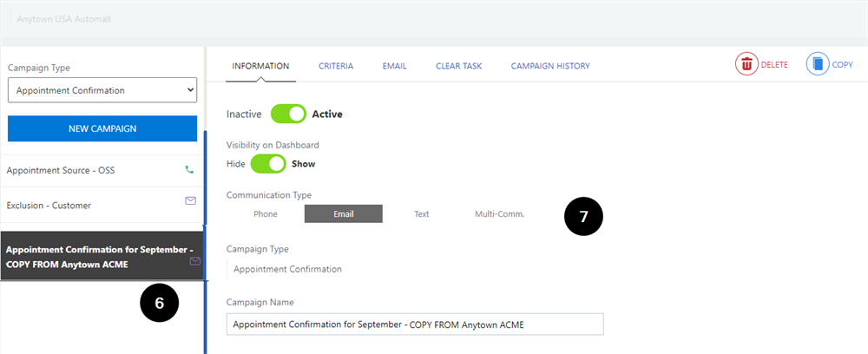Click the red Delete trash icon
868x354 pixels.
click(746, 65)
